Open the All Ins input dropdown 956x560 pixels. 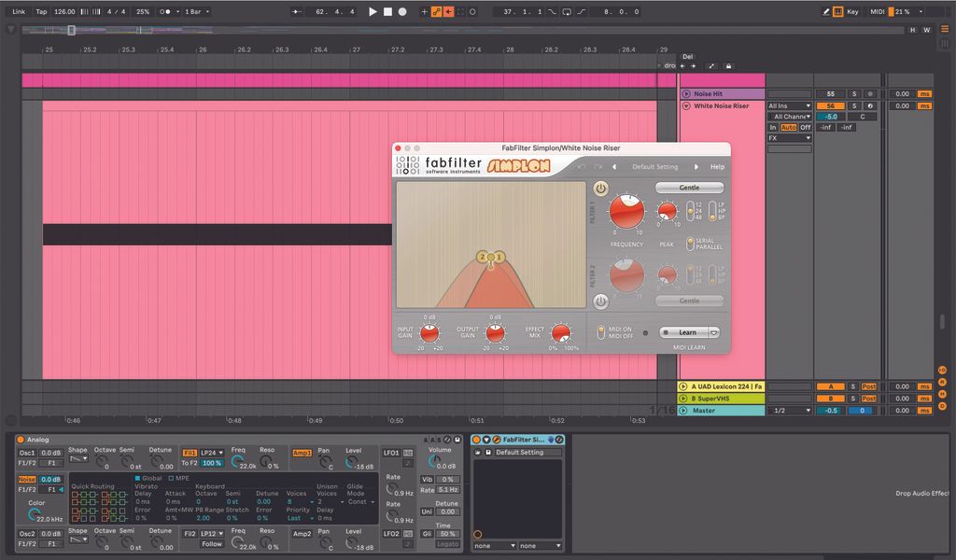[x=790, y=106]
